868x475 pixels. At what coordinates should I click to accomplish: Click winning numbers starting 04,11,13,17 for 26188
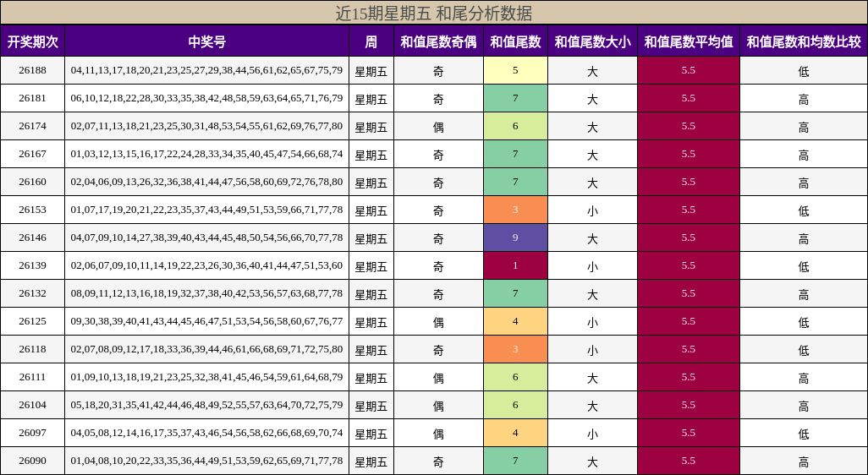point(207,70)
